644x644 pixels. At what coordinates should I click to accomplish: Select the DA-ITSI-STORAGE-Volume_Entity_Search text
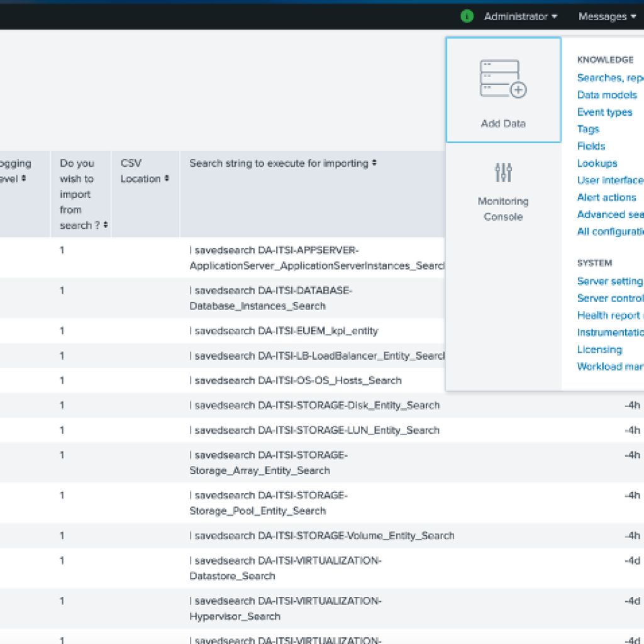[x=322, y=536]
